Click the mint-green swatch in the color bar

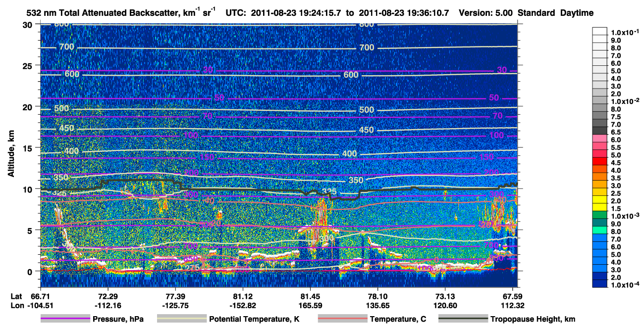click(x=600, y=230)
